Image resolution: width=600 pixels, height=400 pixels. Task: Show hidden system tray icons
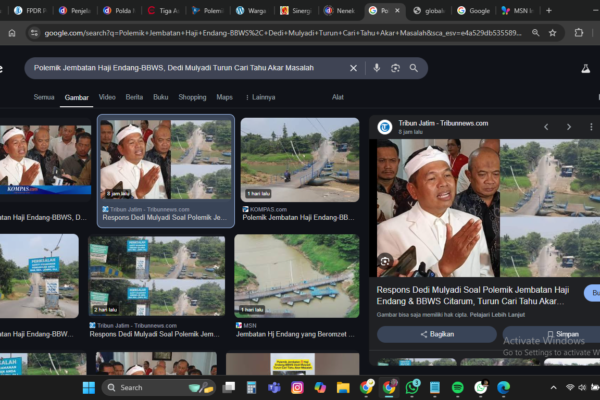[x=553, y=388]
